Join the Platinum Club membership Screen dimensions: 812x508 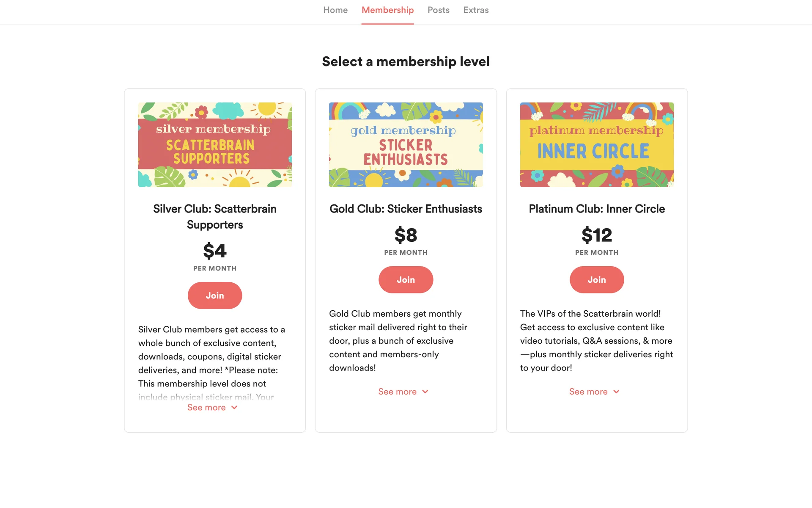(596, 280)
